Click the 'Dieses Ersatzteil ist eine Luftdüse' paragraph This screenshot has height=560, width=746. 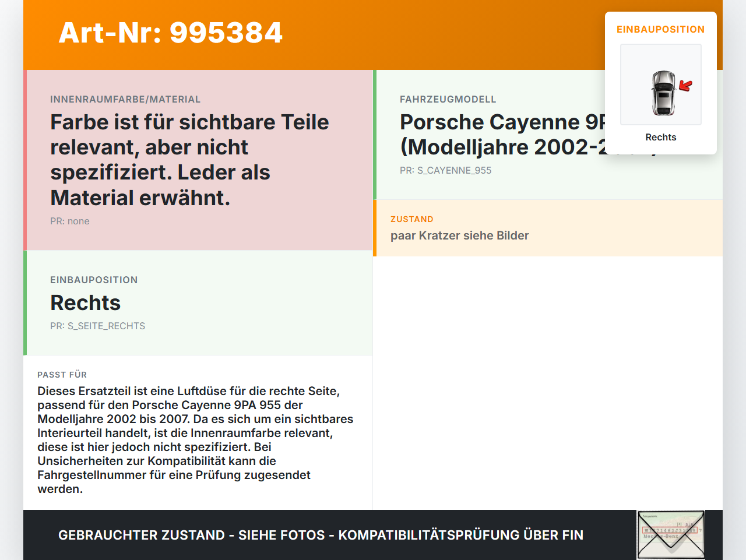point(196,440)
